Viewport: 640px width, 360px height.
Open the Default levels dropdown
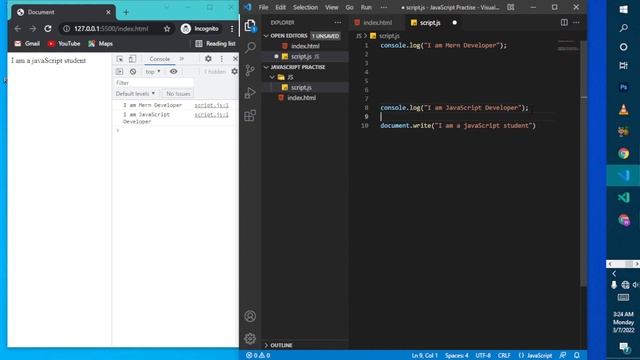[135, 93]
